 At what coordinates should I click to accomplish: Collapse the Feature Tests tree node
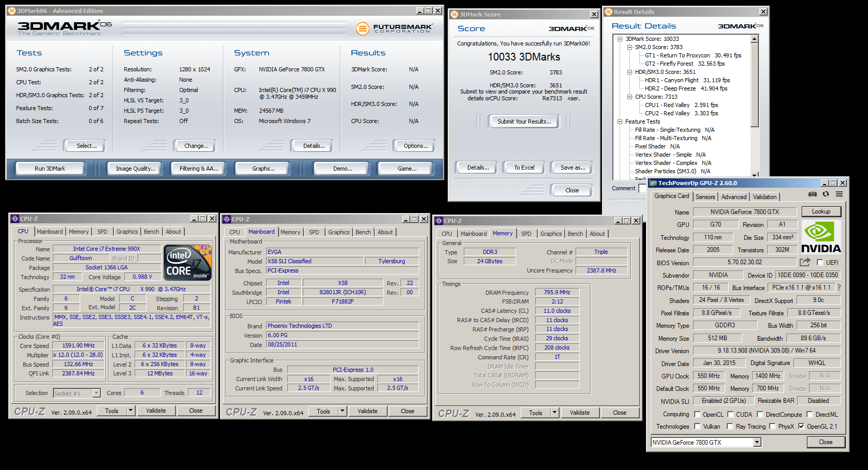pyautogui.click(x=620, y=122)
